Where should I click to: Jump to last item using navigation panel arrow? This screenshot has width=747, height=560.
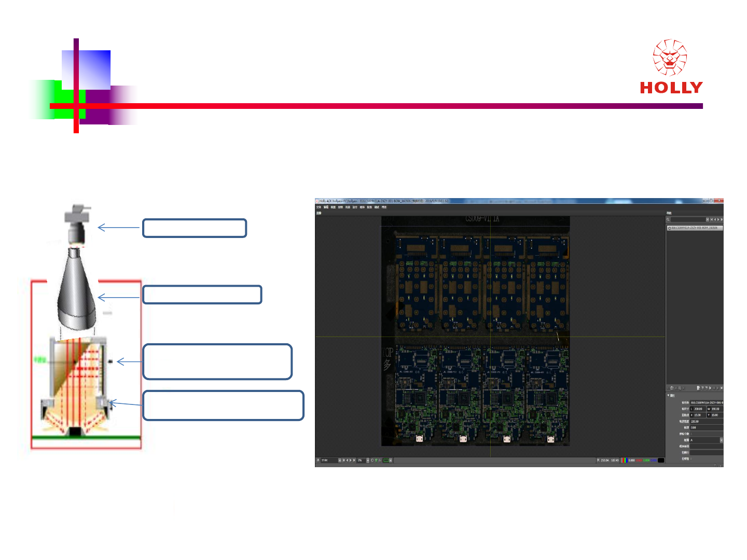coord(722,219)
